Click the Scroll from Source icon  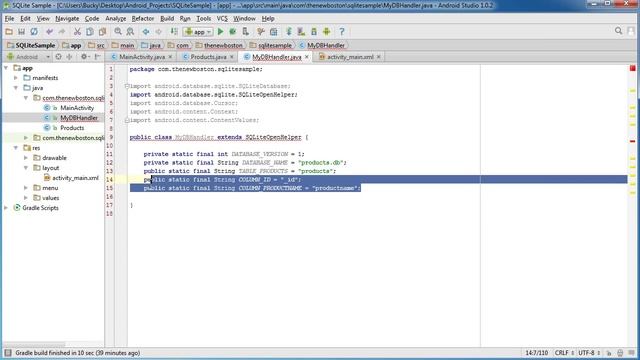pyautogui.click(x=58, y=57)
